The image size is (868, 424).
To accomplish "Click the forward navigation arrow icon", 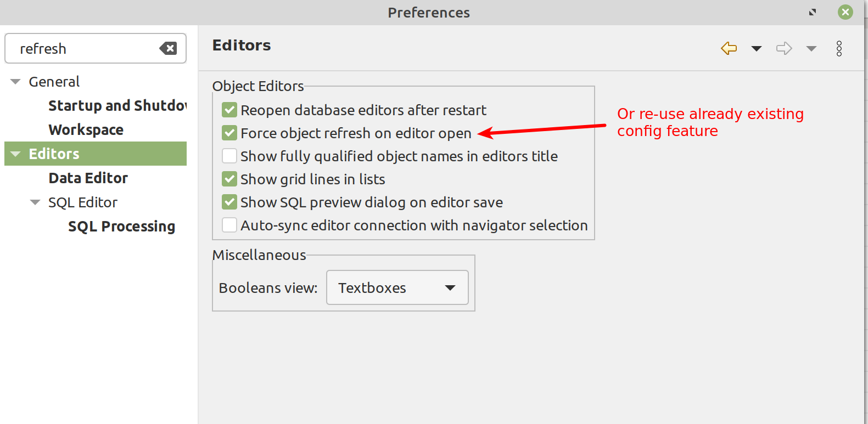I will coord(784,48).
